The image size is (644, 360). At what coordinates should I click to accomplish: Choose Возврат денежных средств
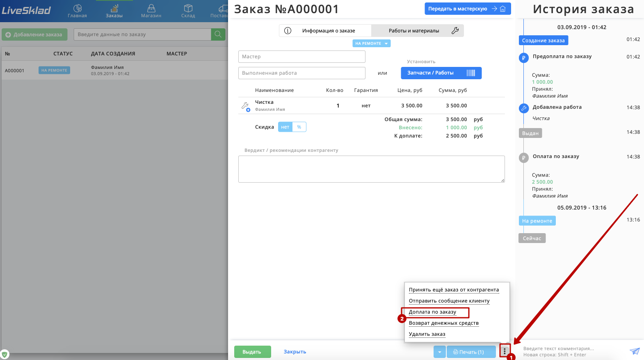(443, 323)
